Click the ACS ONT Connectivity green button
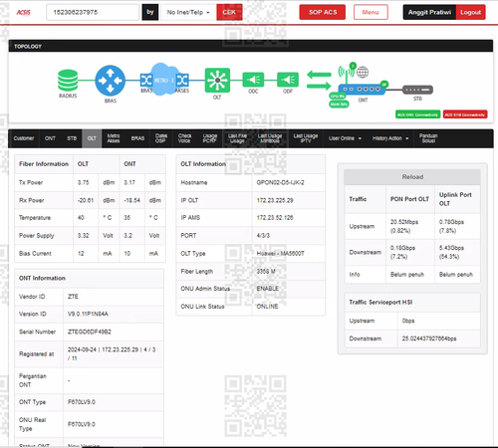Image resolution: width=498 pixels, height=448 pixels. click(417, 114)
